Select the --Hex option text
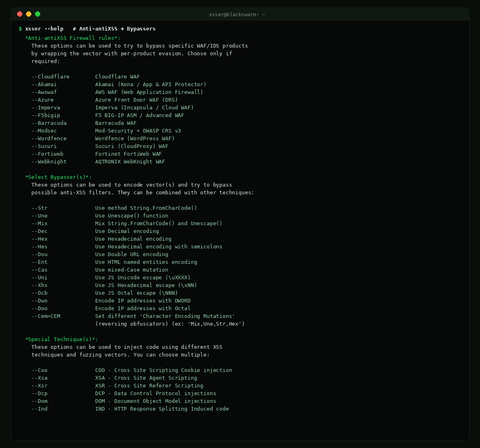Viewport: 480px width, 448px height. 39,239
